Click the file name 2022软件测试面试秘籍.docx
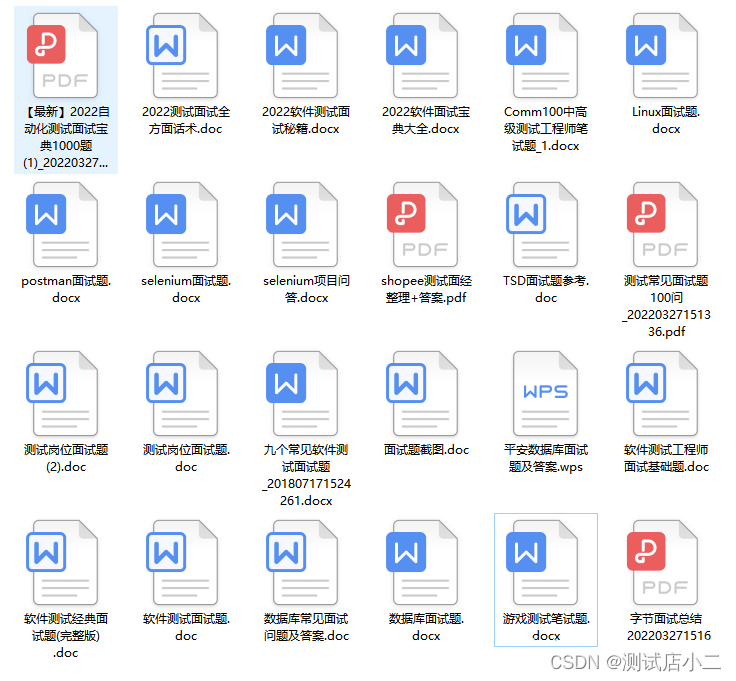The width and height of the screenshot is (736, 681). (x=306, y=120)
